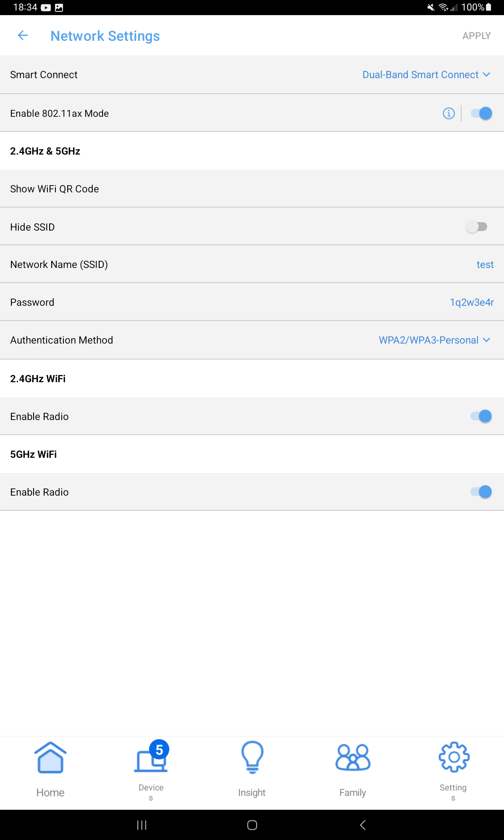Open 802.11ax mode info icon

[449, 113]
